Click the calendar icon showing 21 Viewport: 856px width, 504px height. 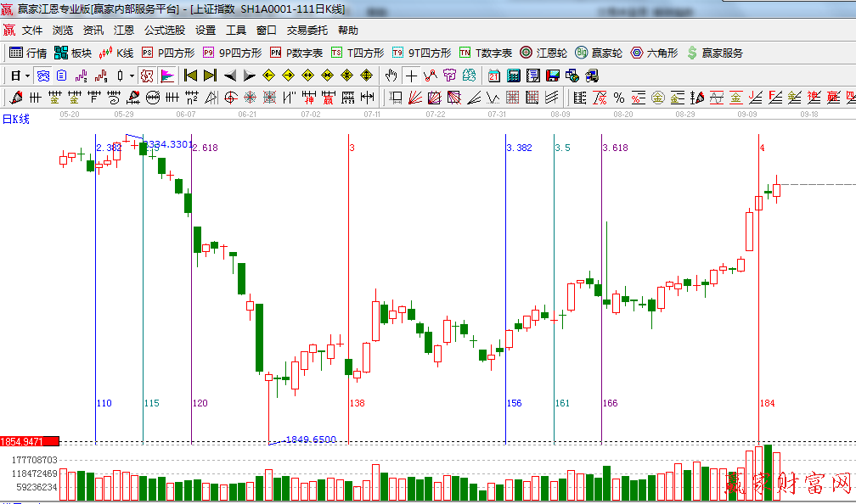coord(493,76)
